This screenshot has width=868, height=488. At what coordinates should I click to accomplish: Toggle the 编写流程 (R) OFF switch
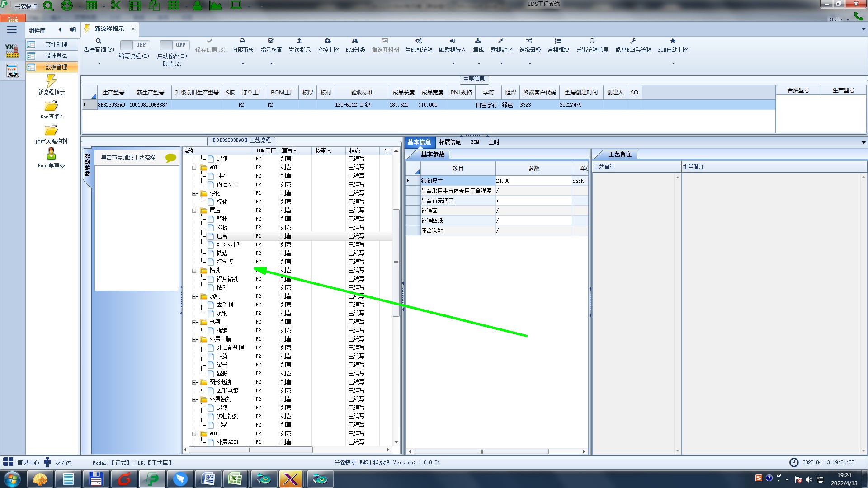[134, 45]
